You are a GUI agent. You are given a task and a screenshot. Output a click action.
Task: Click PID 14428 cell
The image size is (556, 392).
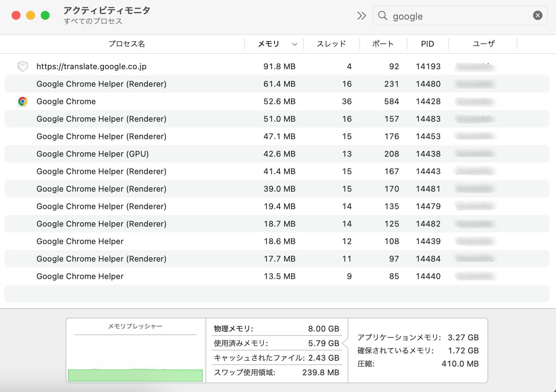[x=428, y=101]
